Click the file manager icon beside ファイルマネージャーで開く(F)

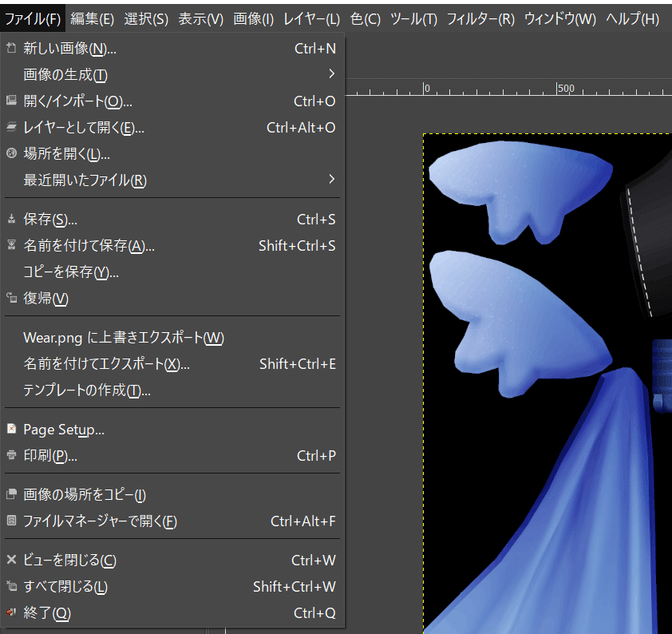(11, 521)
